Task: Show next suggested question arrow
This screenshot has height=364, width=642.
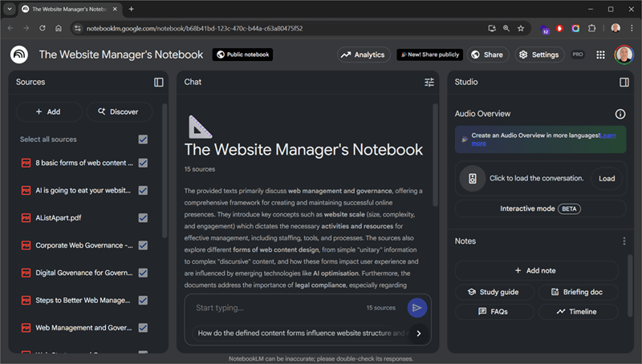Action: [418, 334]
